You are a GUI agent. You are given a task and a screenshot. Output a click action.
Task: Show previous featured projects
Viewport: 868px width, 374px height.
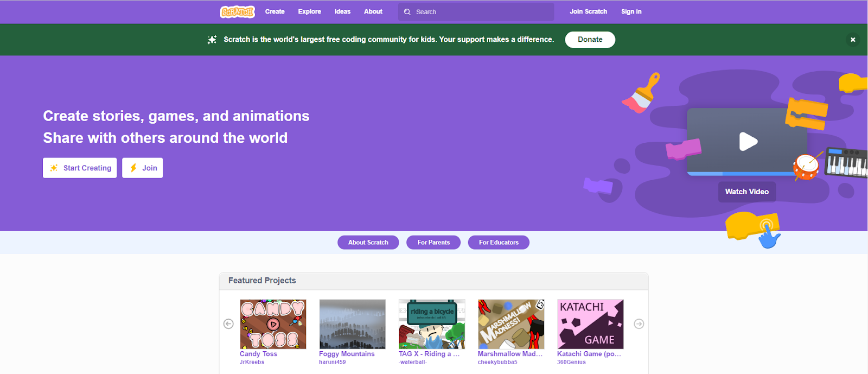click(x=228, y=324)
